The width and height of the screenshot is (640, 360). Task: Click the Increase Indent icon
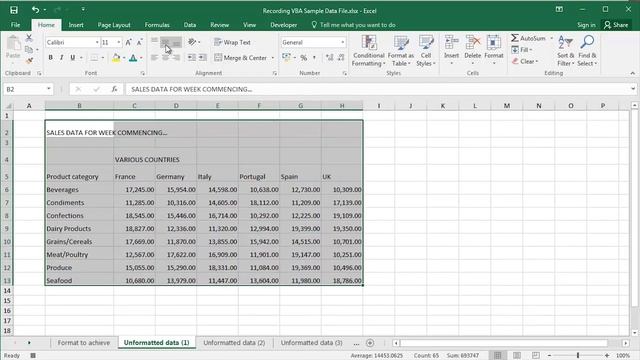pyautogui.click(x=202, y=58)
